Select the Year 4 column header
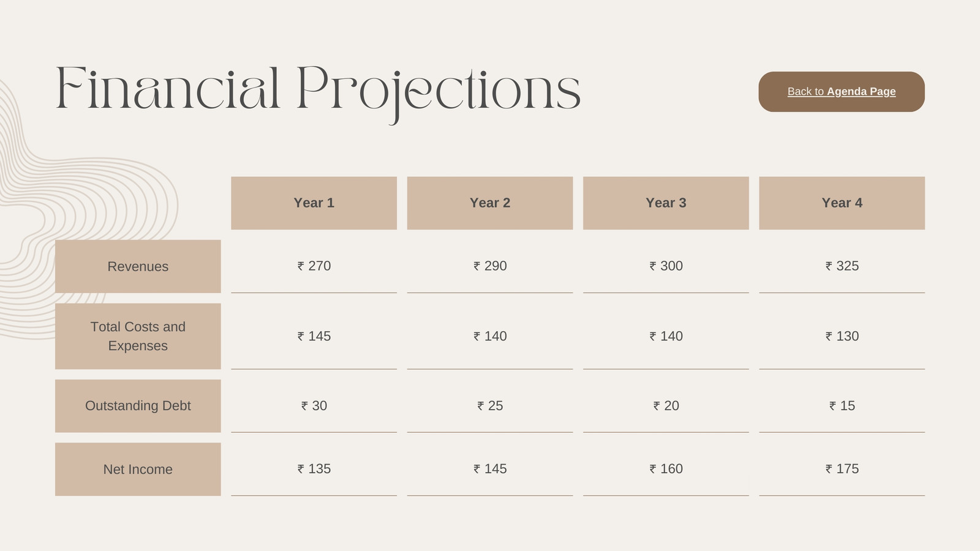The width and height of the screenshot is (980, 551). (842, 203)
